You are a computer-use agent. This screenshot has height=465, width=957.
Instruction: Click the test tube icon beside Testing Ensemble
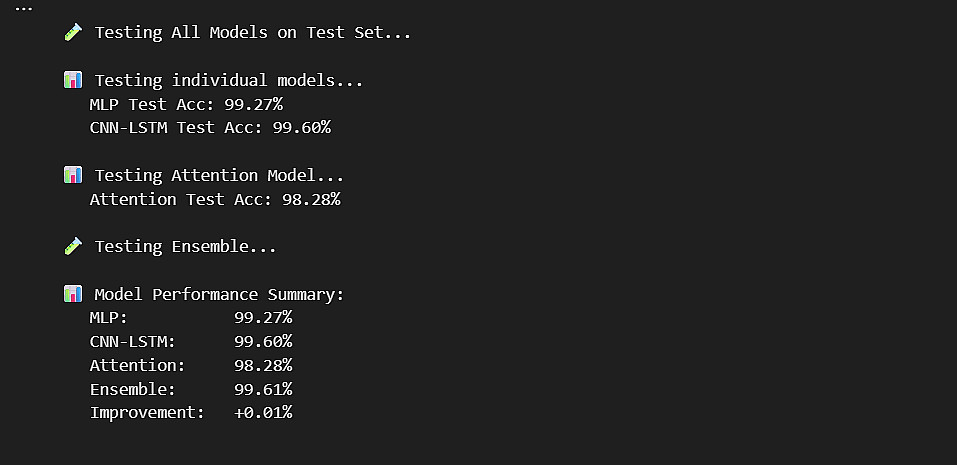point(73,246)
